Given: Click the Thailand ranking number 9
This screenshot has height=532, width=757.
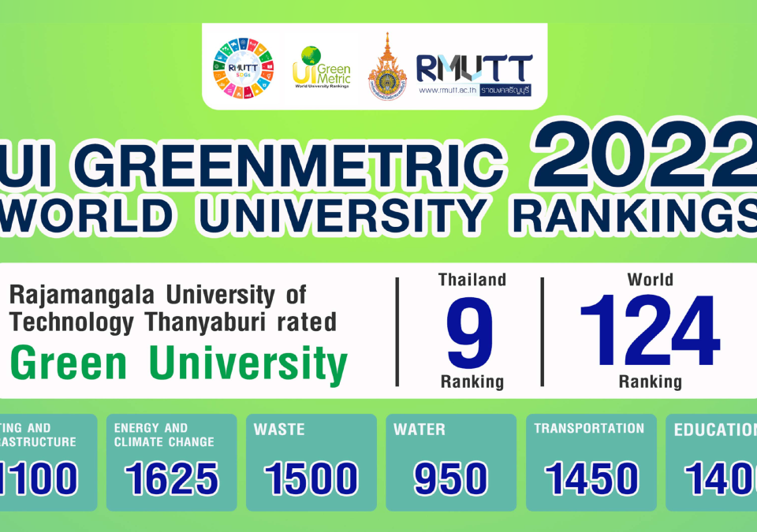Looking at the screenshot, I should point(470,332).
